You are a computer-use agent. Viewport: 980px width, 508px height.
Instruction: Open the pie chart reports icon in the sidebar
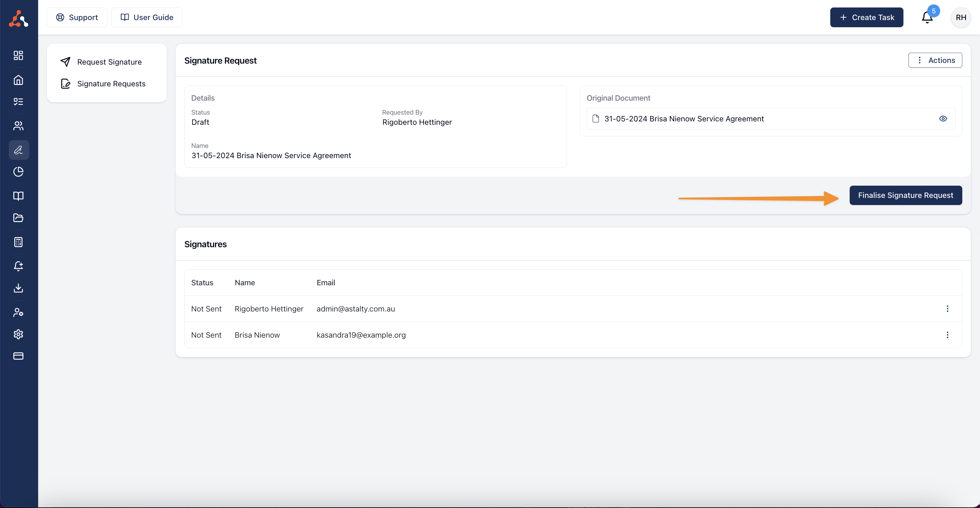point(18,172)
